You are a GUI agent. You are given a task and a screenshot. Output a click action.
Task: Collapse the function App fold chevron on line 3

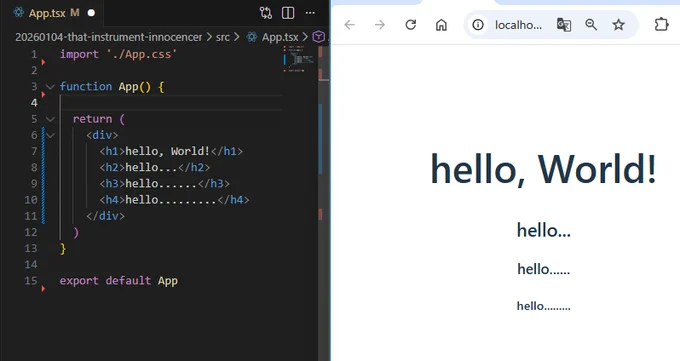pyautogui.click(x=50, y=86)
